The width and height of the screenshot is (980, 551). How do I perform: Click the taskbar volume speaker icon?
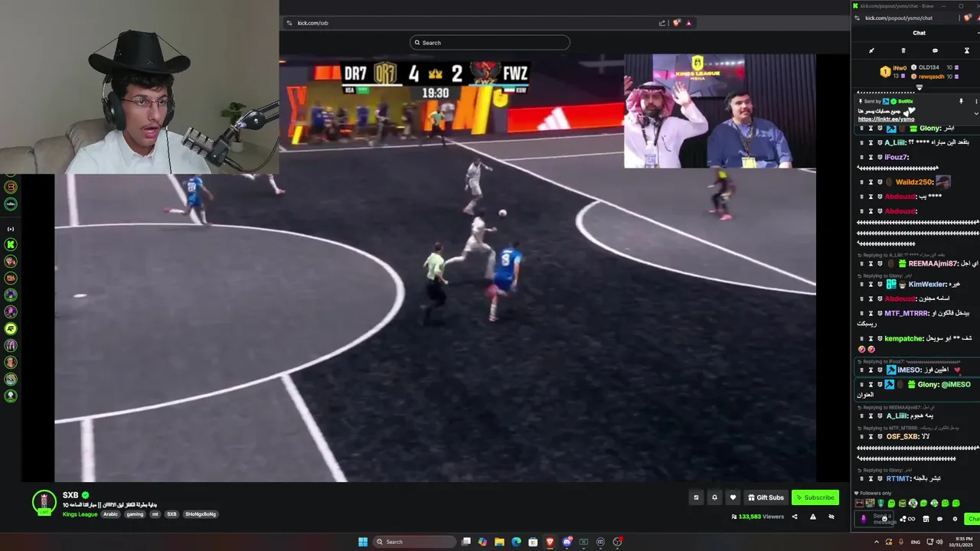coord(939,542)
